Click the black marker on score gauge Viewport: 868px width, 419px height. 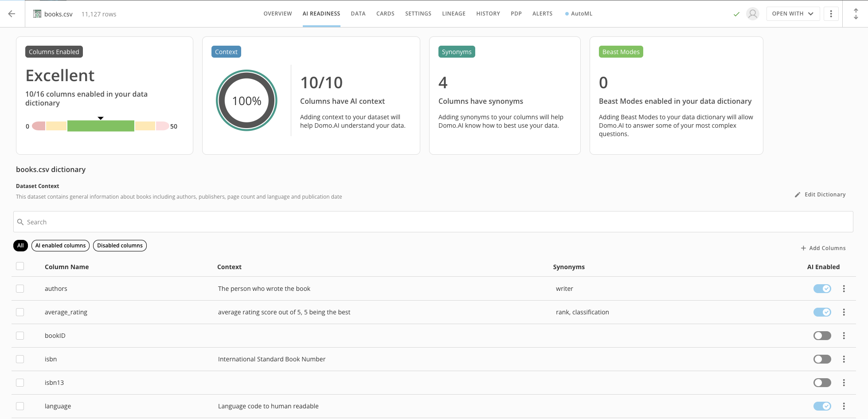[101, 118]
